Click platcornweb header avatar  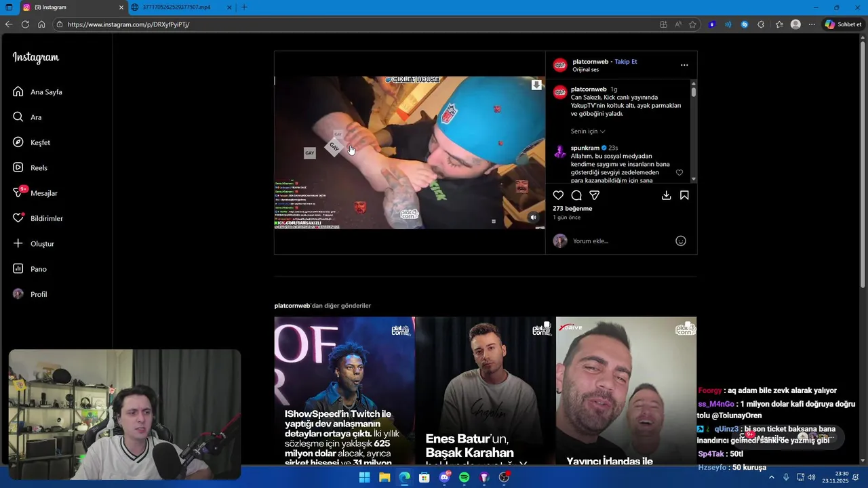(560, 65)
